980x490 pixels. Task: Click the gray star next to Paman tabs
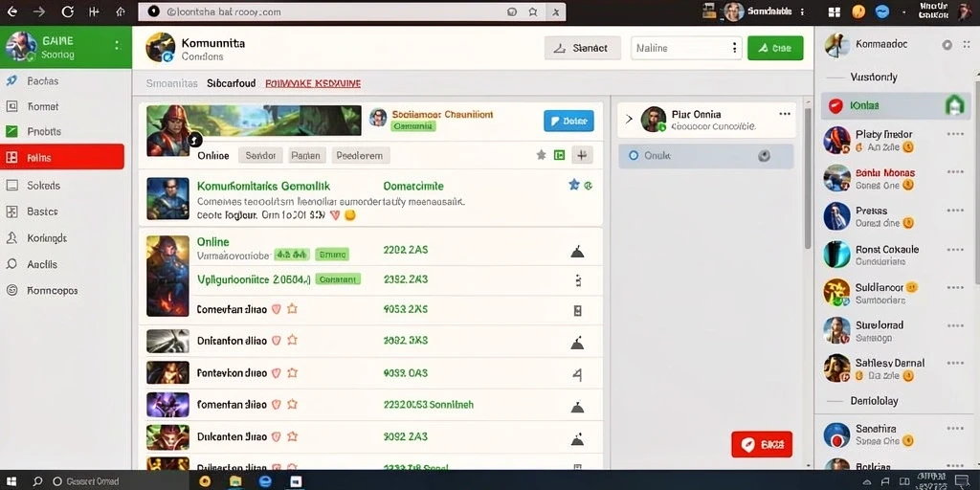tap(542, 155)
